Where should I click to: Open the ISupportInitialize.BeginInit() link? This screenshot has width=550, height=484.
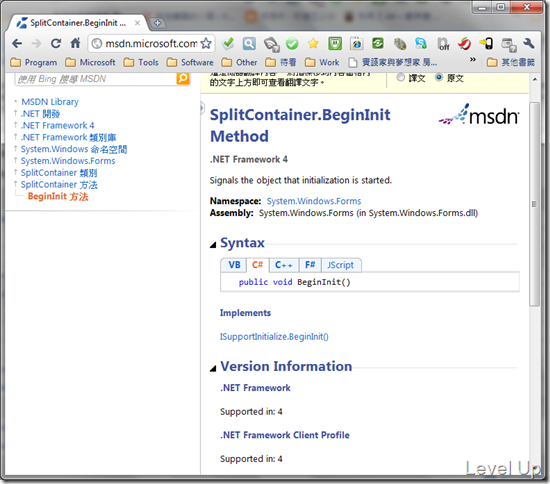tap(274, 337)
